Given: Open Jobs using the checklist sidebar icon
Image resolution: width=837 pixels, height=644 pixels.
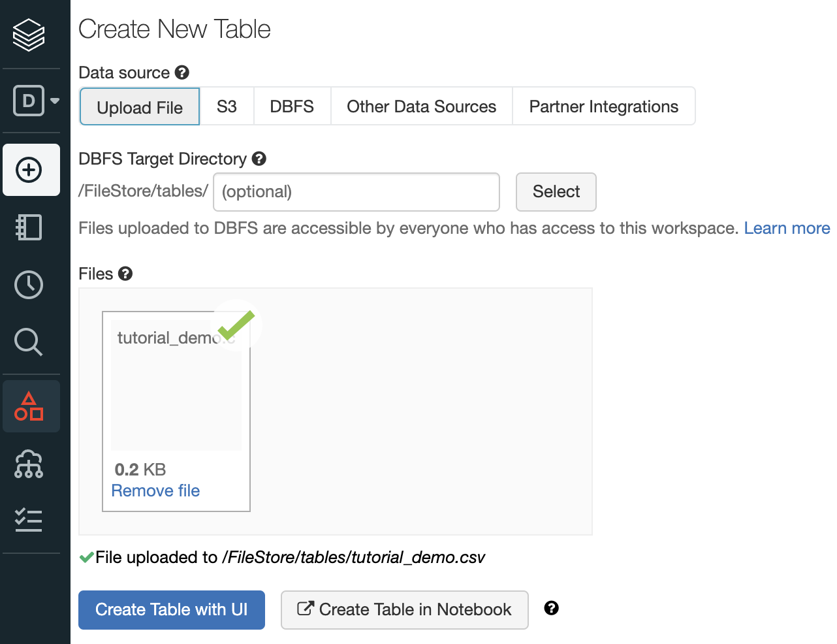Looking at the screenshot, I should (x=29, y=521).
